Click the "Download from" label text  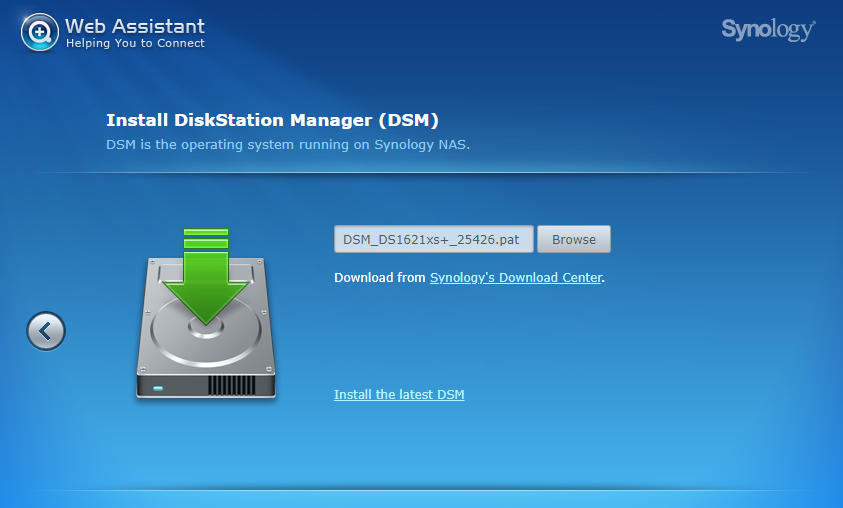pyautogui.click(x=379, y=278)
